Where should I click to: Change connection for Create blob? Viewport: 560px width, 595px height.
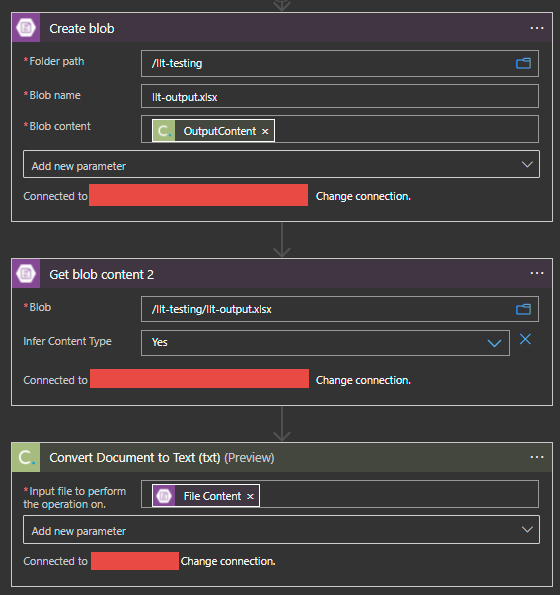(363, 196)
